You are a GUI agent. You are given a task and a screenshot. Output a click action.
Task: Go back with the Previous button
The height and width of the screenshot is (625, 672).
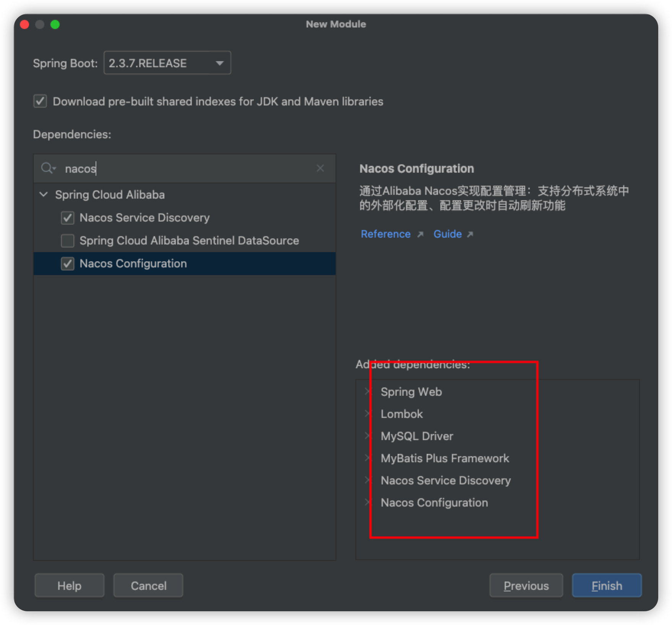pyautogui.click(x=526, y=585)
